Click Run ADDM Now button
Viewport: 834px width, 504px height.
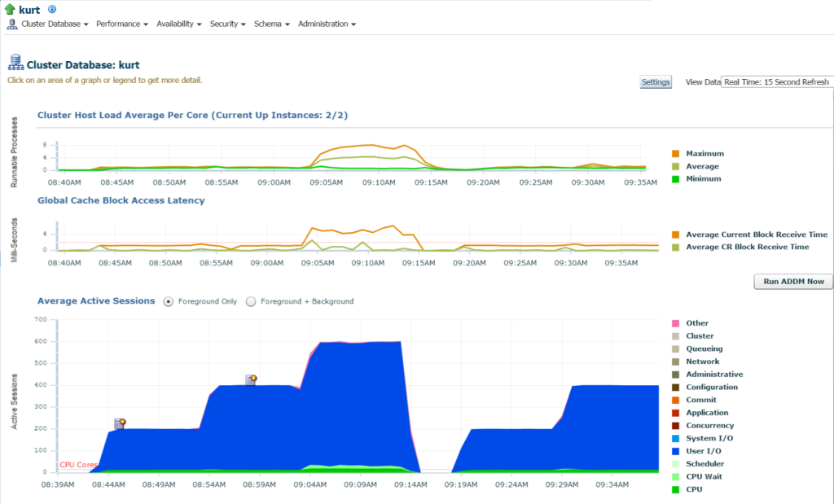[793, 282]
